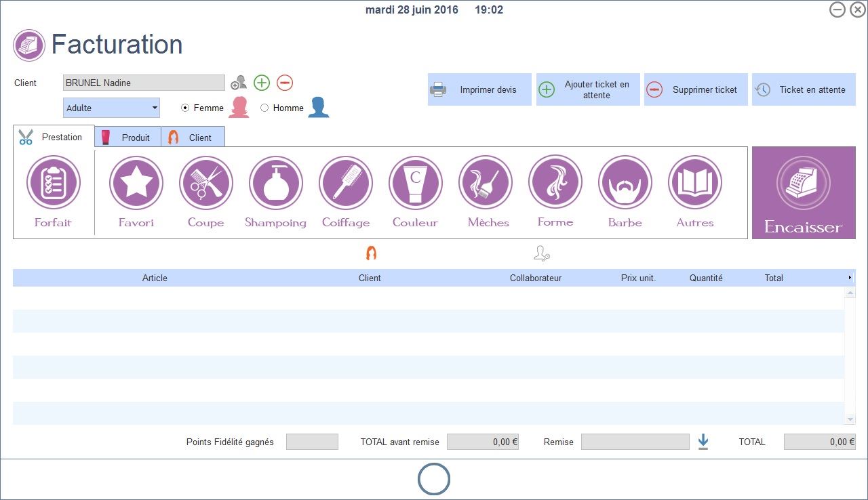Sort by the Client column header

pos(370,278)
